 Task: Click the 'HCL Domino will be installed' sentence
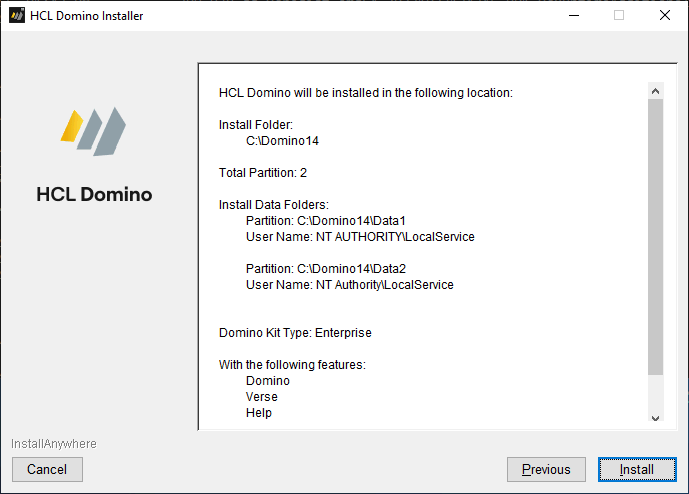click(x=366, y=93)
